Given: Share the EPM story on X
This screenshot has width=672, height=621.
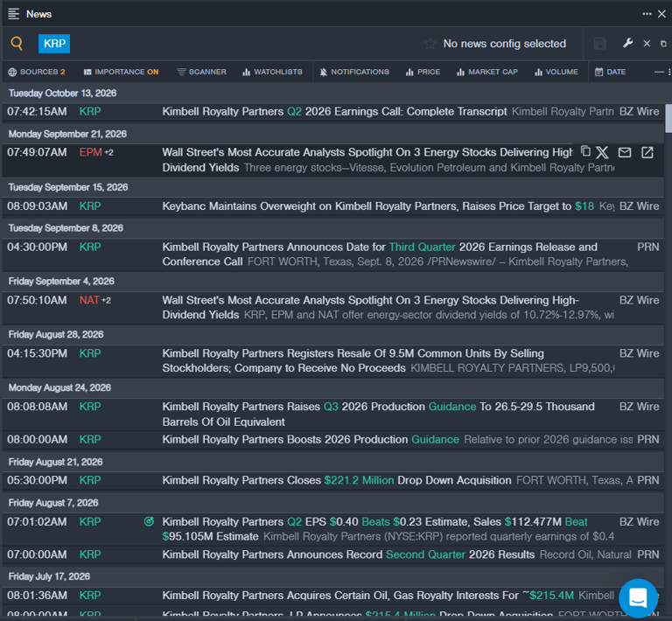Looking at the screenshot, I should 602,152.
